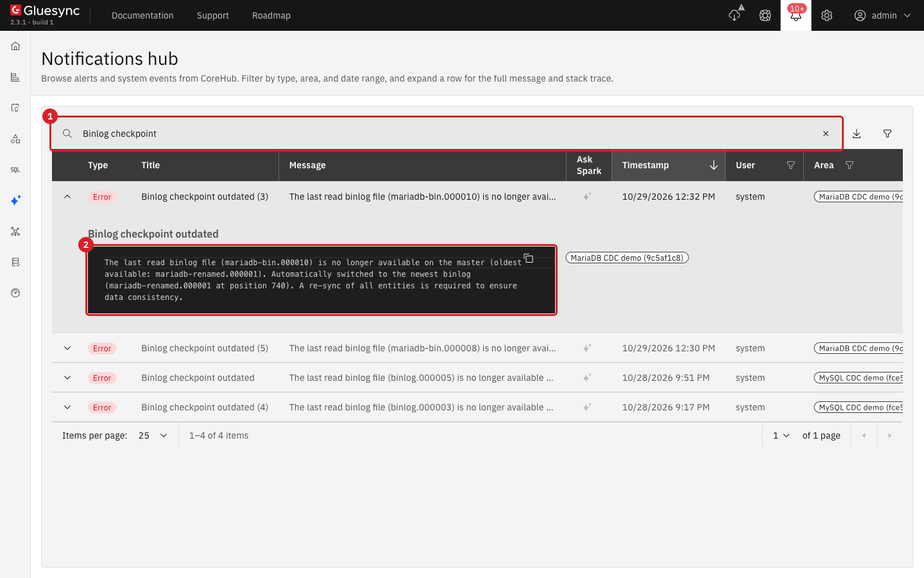The image size is (924, 578).
Task: Open the shapes icon in sidebar
Action: (15, 139)
